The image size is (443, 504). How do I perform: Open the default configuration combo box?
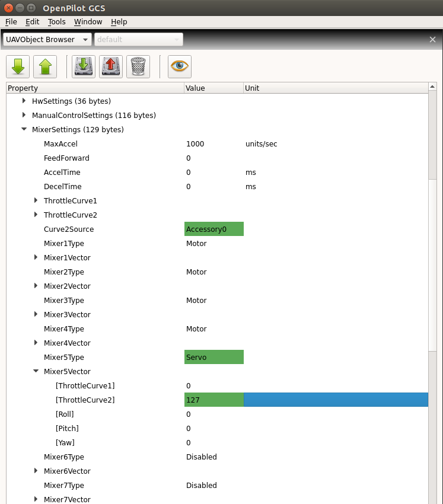(x=139, y=40)
